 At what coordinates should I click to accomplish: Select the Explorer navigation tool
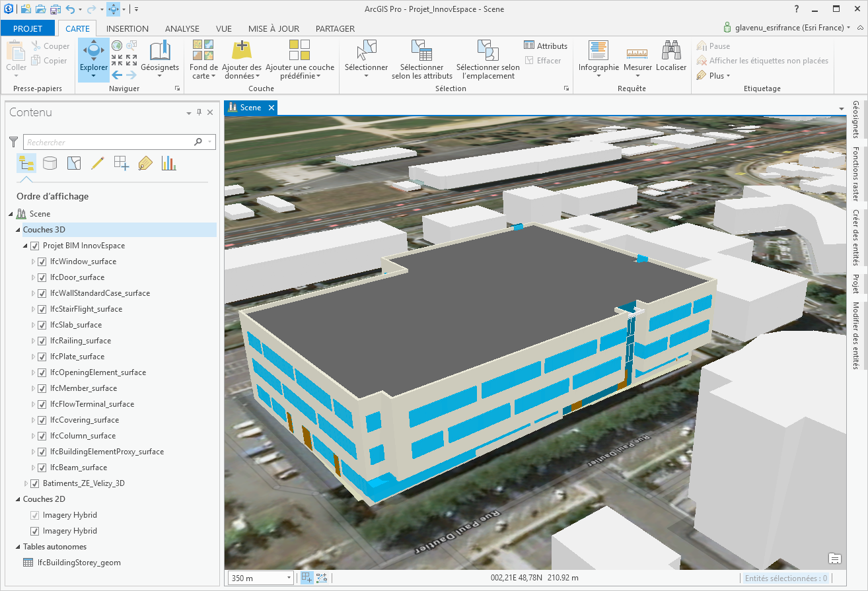94,59
